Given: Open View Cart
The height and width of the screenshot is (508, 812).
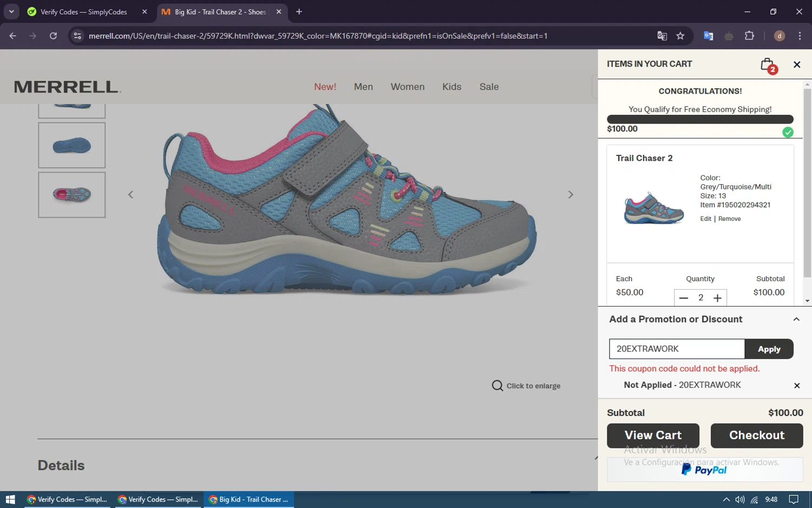Looking at the screenshot, I should click(653, 435).
